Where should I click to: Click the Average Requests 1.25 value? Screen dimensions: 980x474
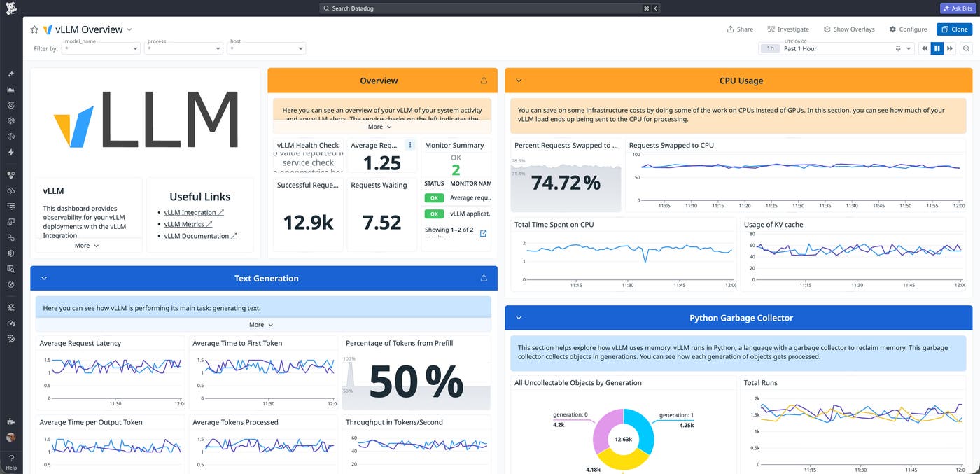[382, 163]
